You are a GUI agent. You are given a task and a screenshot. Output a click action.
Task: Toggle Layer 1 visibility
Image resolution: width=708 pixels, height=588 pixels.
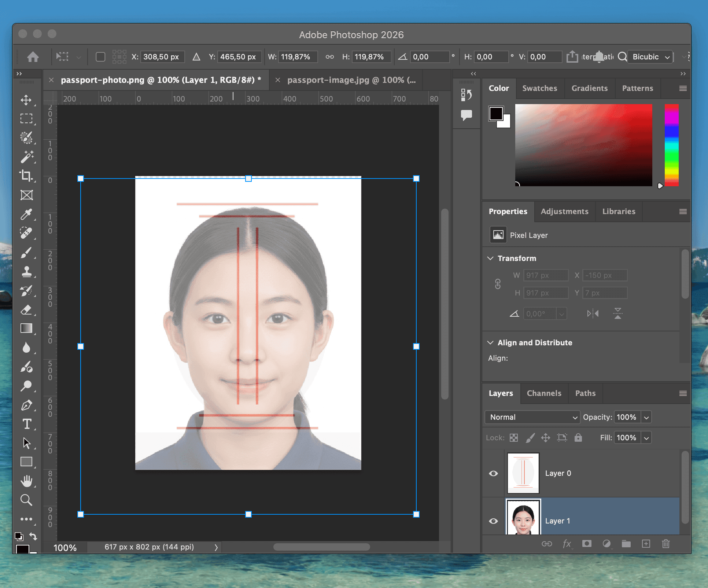coord(493,521)
